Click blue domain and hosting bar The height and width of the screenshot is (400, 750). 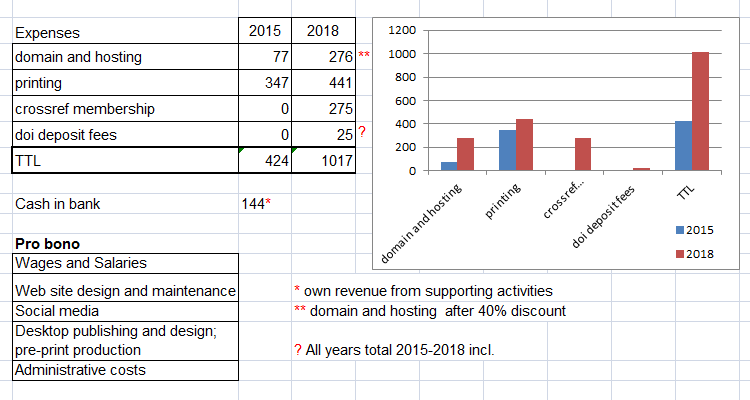tap(449, 166)
